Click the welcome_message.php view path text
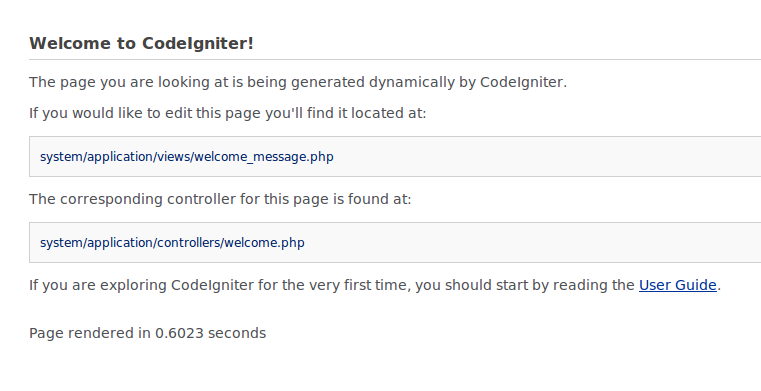 (186, 157)
